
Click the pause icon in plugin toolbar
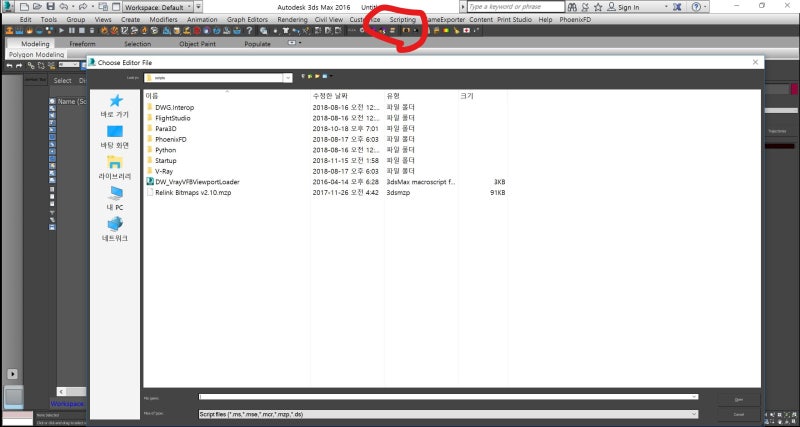pyautogui.click(x=72, y=31)
